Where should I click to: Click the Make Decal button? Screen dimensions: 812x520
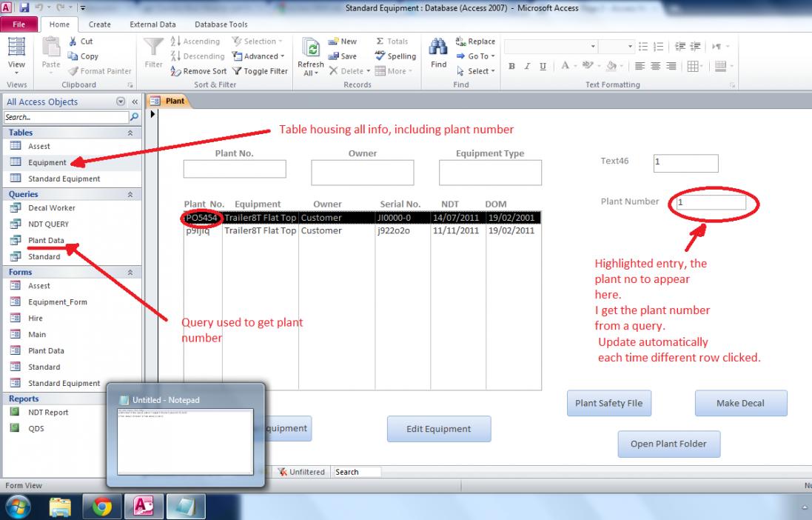click(x=740, y=403)
